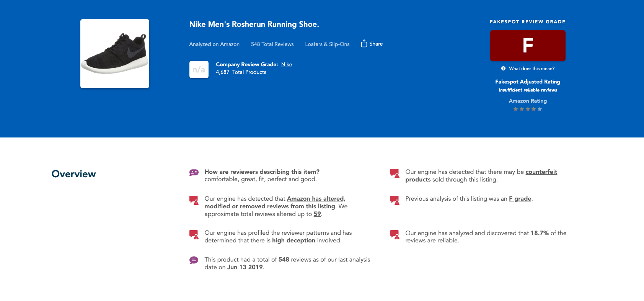Click the purple speech bubble beside 548 reviews

[x=194, y=260]
